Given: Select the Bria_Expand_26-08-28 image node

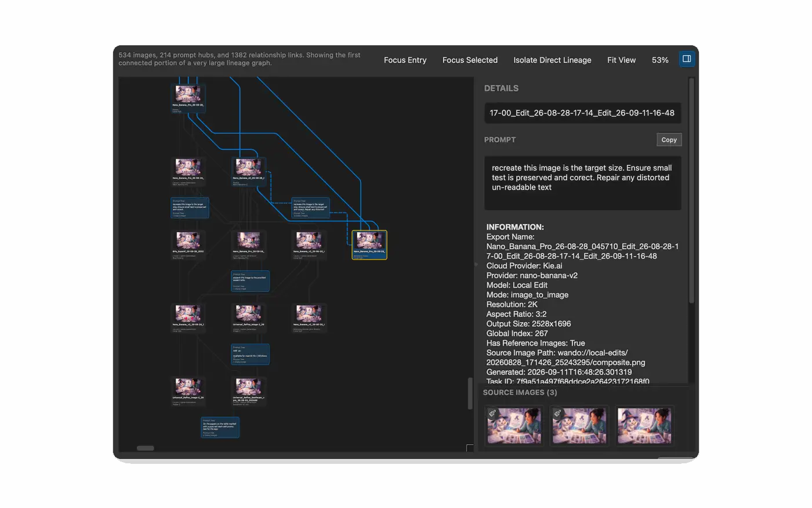Looking at the screenshot, I should coord(188,244).
